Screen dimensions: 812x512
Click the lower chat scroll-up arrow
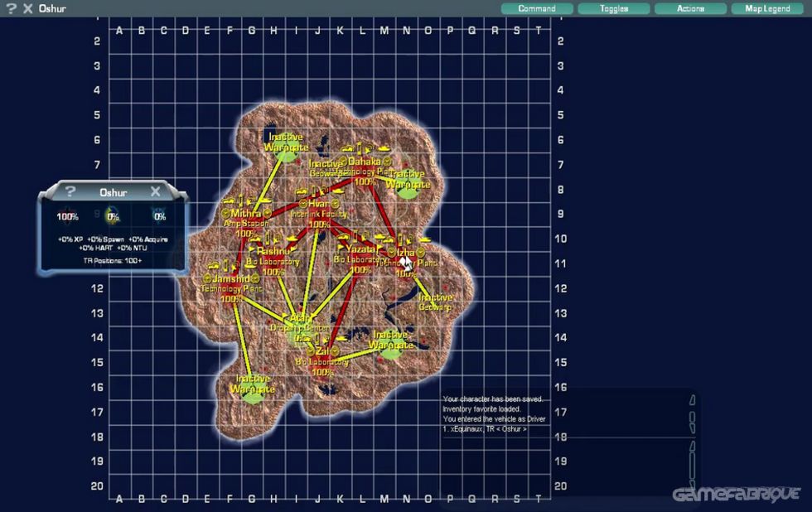(693, 447)
